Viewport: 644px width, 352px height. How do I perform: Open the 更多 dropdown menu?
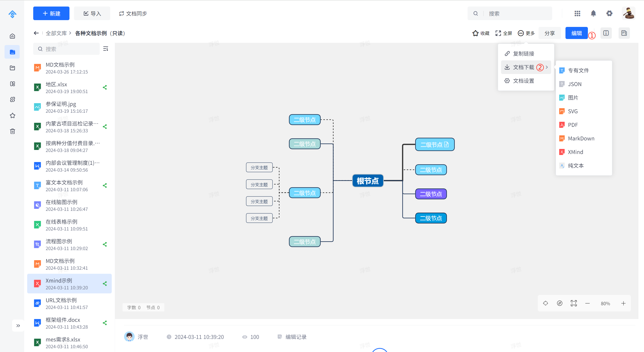tap(526, 33)
